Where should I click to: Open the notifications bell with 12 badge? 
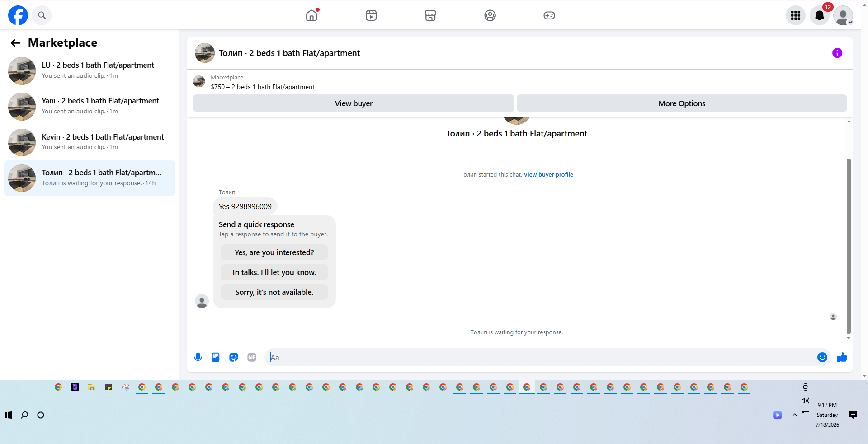820,15
